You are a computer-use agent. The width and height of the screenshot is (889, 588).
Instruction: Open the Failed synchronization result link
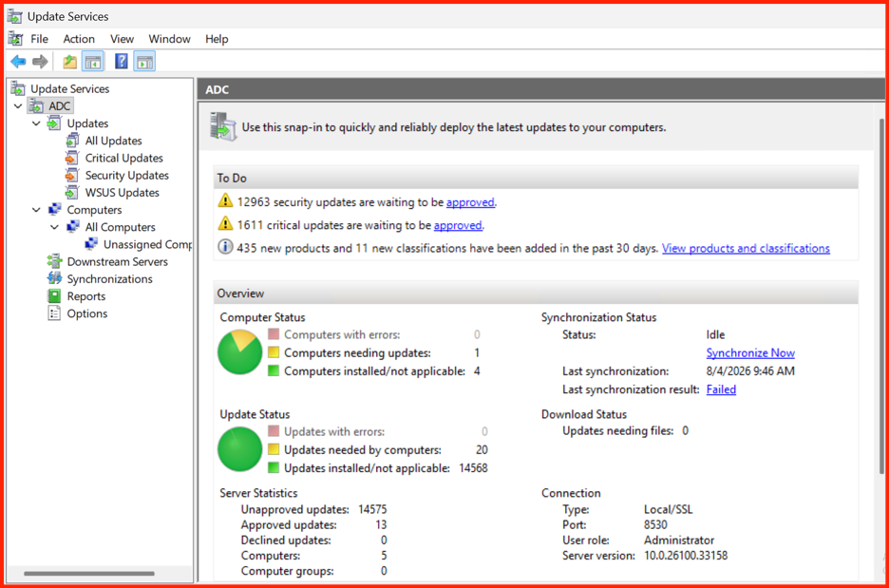tap(721, 389)
